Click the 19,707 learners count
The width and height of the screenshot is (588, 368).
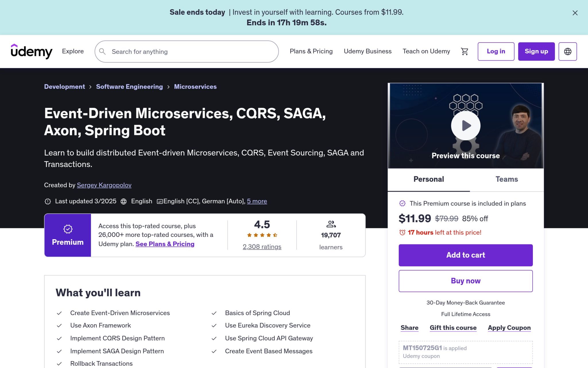[331, 235]
